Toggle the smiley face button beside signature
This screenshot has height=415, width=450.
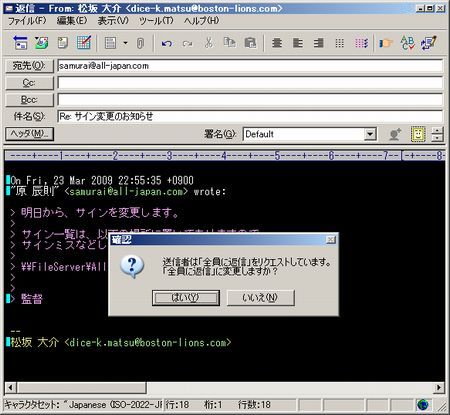418,134
